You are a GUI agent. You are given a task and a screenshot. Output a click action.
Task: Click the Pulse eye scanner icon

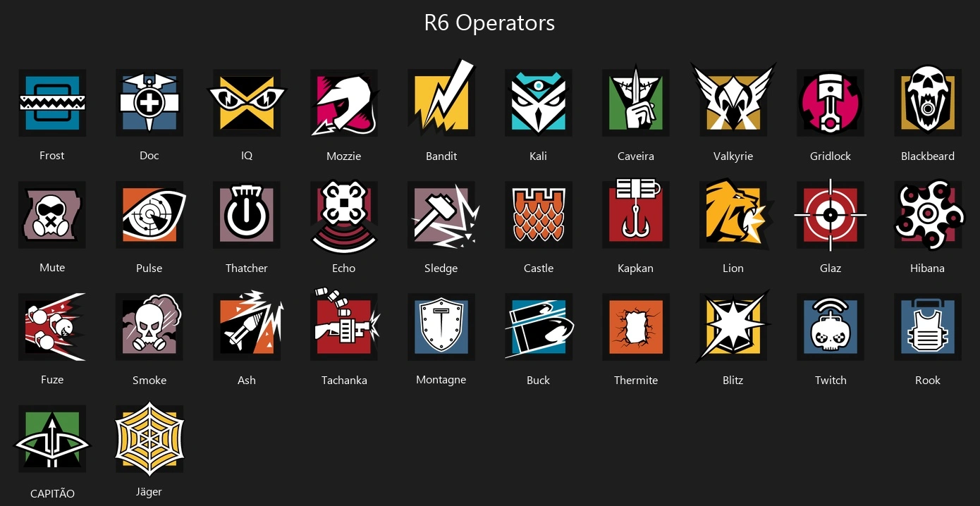coord(149,215)
